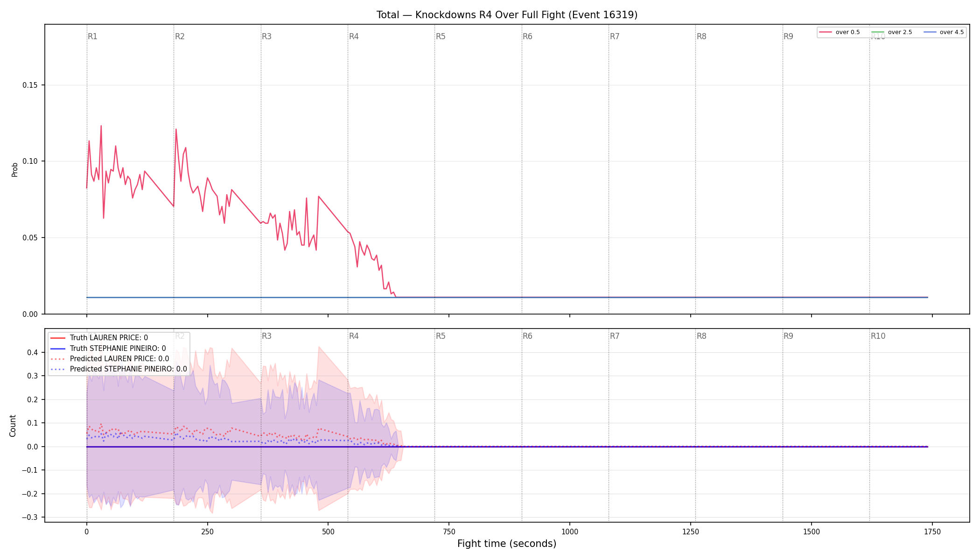Click the R6 round marker in bottom chart
This screenshot has height=560, width=980.
(527, 336)
